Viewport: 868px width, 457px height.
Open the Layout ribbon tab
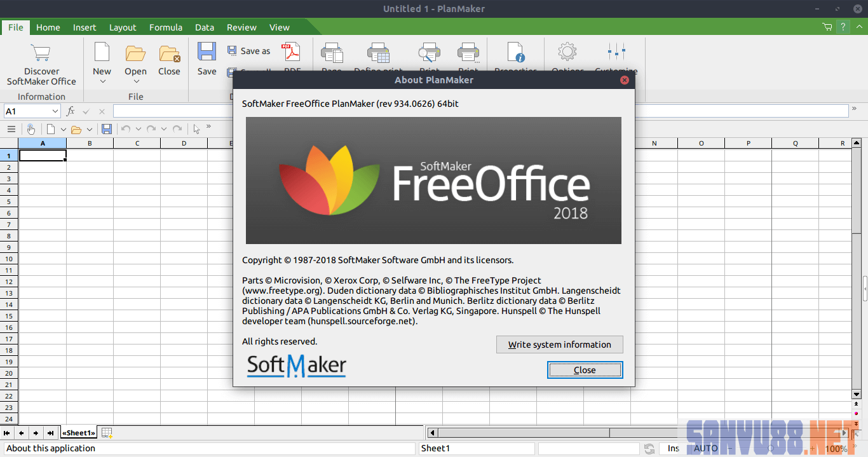(123, 27)
